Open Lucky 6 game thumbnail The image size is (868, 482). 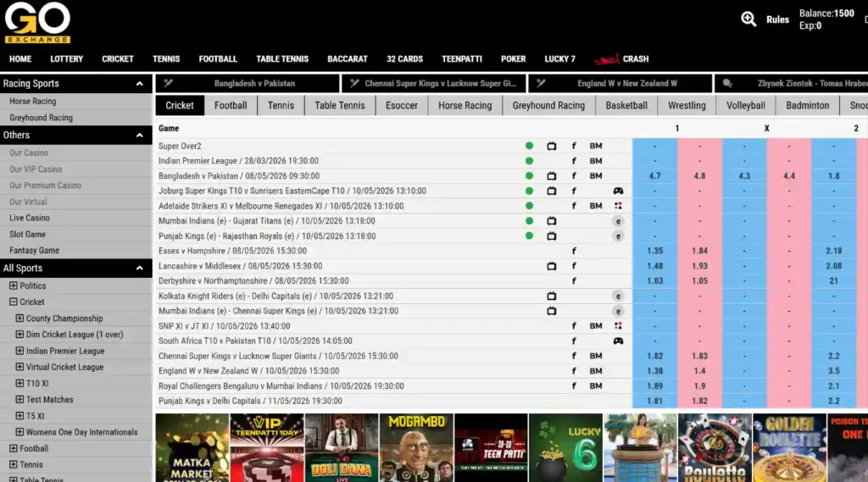click(565, 447)
